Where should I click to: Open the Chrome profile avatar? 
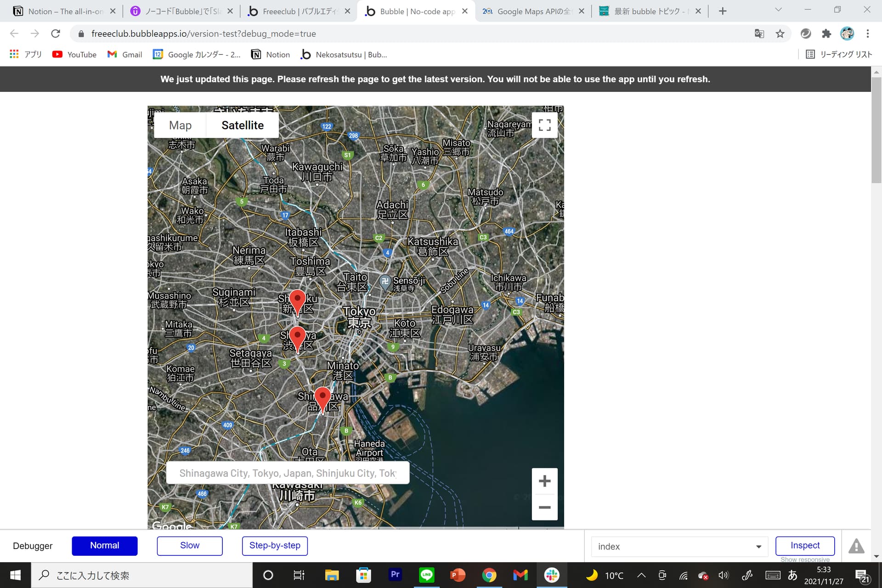pos(847,34)
